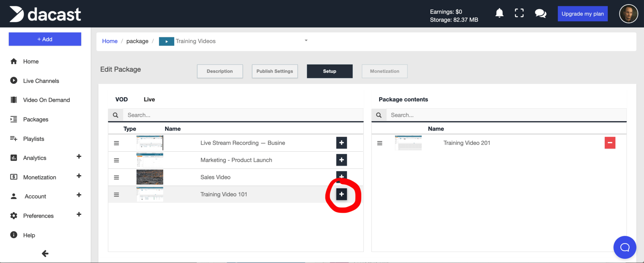
Task: Remove Training Video 201 from package
Action: pyautogui.click(x=610, y=143)
